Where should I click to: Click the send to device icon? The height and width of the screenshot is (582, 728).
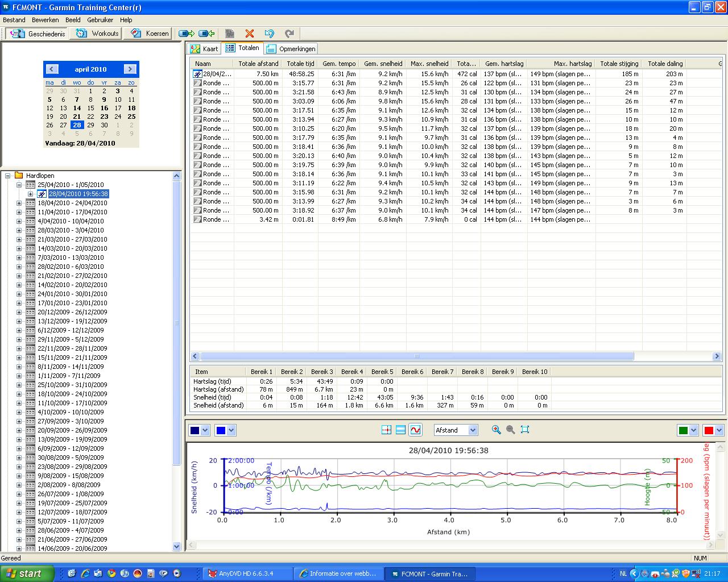click(x=187, y=34)
